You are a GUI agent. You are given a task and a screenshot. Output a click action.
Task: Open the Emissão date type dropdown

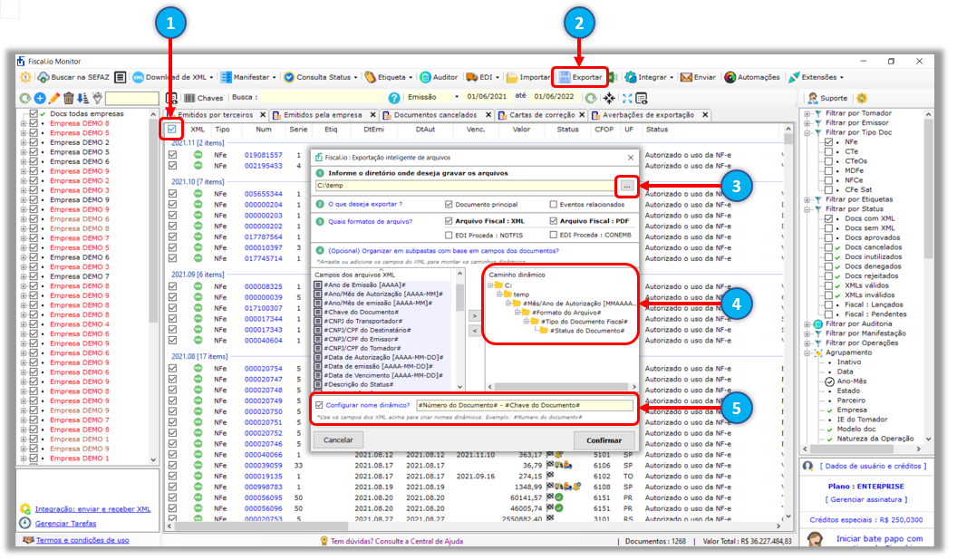click(x=457, y=97)
